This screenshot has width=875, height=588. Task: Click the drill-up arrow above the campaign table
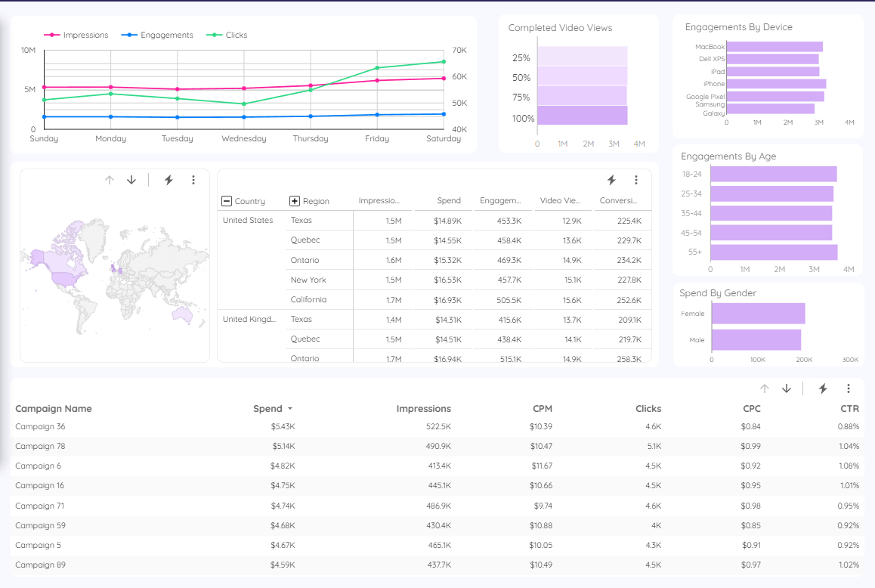coord(765,388)
